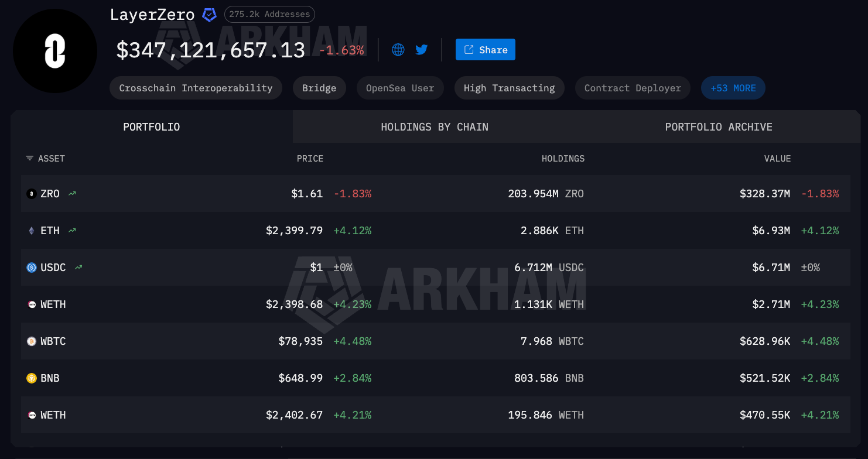Click the ZRO token icon

point(32,194)
